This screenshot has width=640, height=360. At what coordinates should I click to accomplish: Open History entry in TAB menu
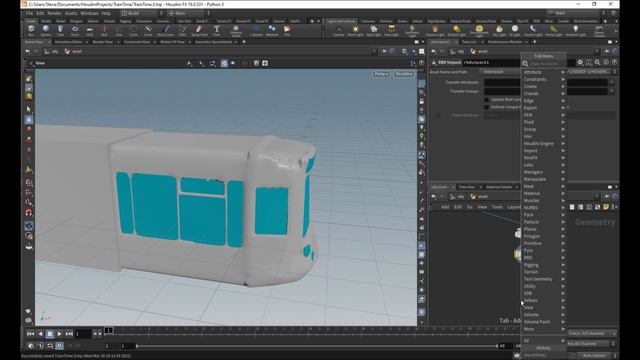tap(543, 348)
